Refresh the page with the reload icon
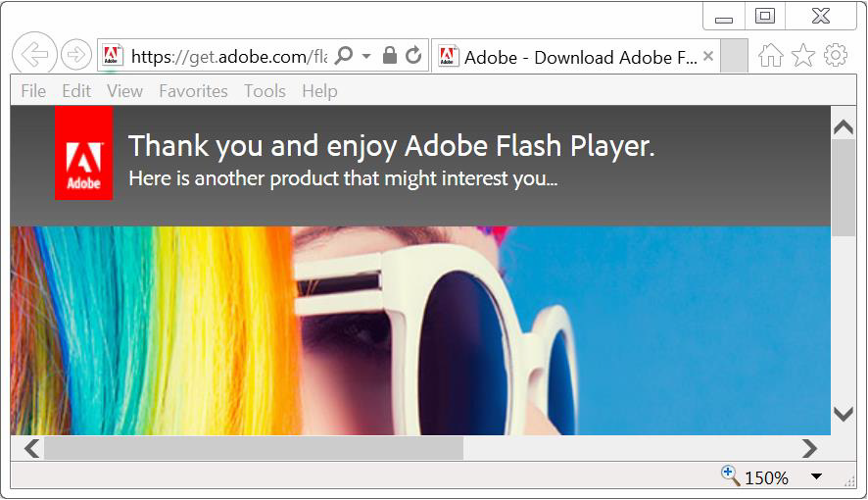Image resolution: width=868 pixels, height=500 pixels. pos(413,55)
